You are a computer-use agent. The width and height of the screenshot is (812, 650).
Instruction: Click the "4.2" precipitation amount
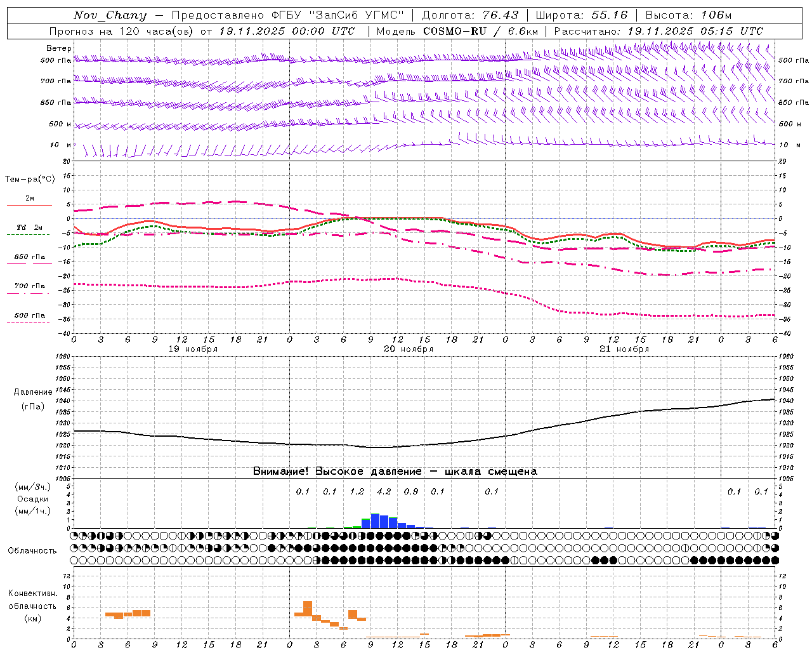(384, 491)
